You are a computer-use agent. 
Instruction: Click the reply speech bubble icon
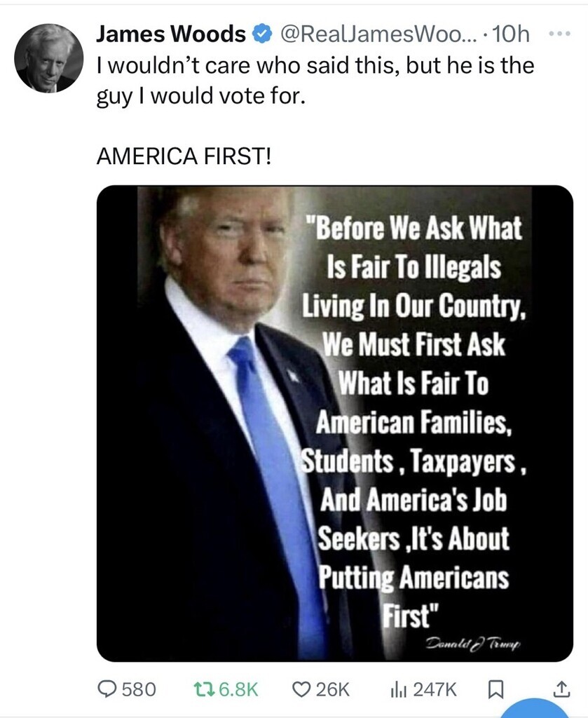tap(107, 690)
